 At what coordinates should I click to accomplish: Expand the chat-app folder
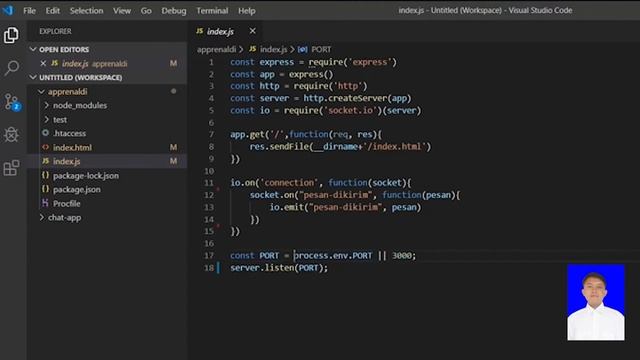(x=42, y=217)
